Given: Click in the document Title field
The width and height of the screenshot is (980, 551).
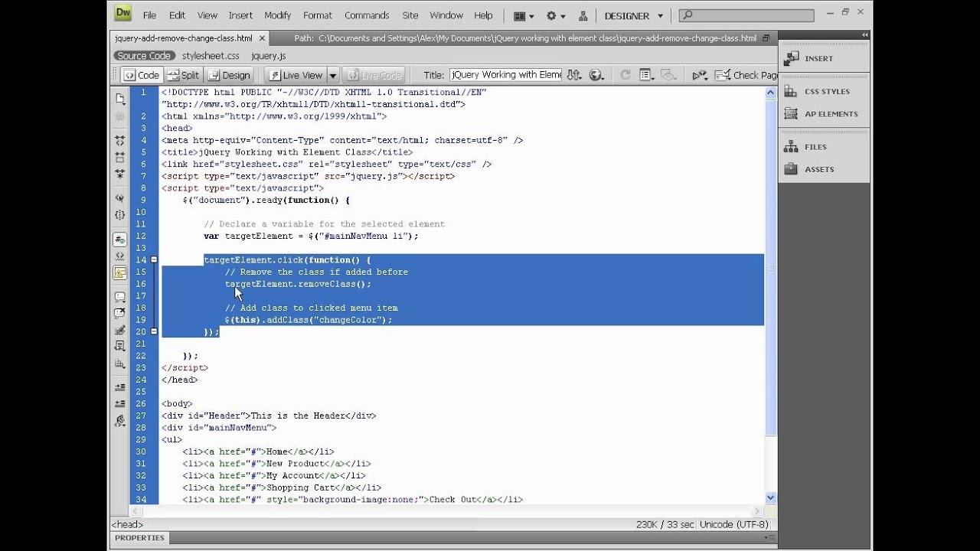Looking at the screenshot, I should click(x=505, y=75).
